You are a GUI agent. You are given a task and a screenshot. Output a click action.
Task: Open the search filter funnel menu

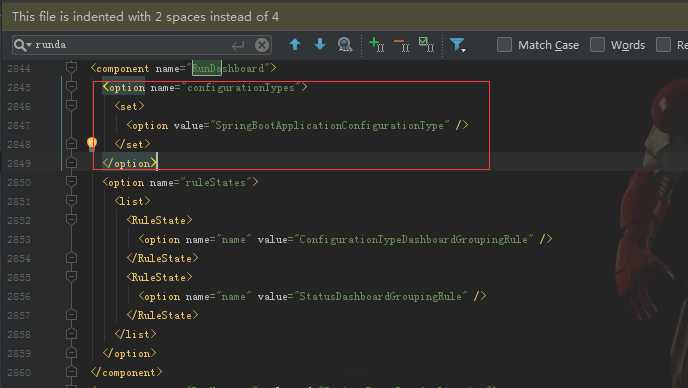[x=457, y=44]
